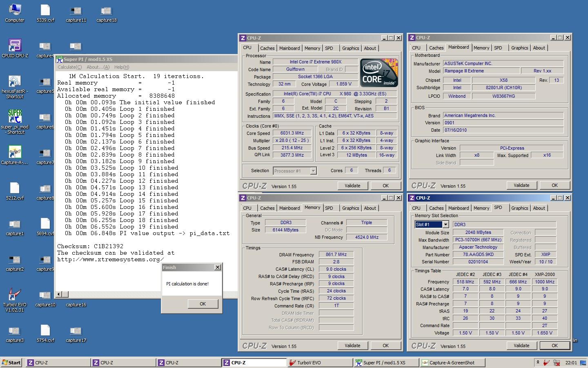Image resolution: width=588 pixels, height=368 pixels.
Task: Click the Multiplier value x 28.0
Action: pos(292,140)
